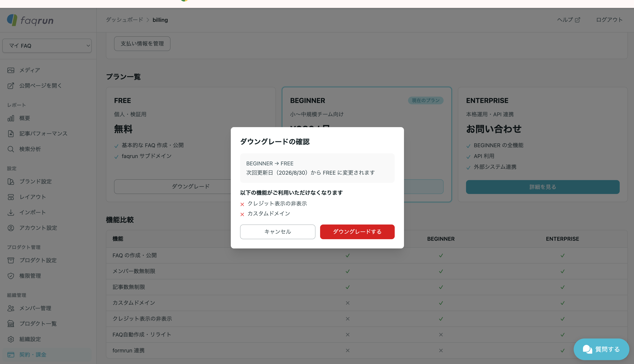The width and height of the screenshot is (634, 364).
Task: Click the 契約・課金 credit card icon
Action: coord(11,355)
